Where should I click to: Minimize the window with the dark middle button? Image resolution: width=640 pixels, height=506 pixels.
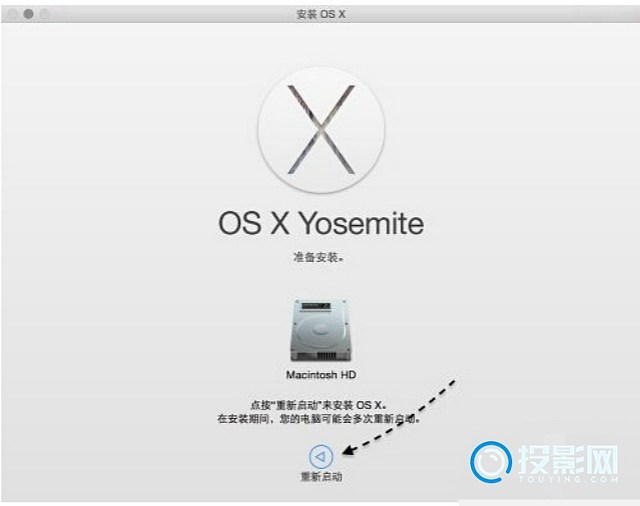click(x=28, y=14)
